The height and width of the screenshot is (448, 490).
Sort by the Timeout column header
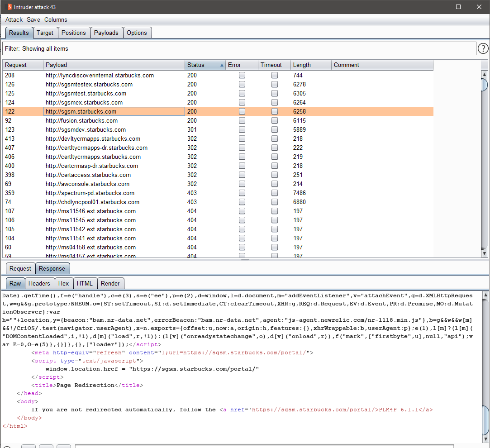tap(274, 65)
